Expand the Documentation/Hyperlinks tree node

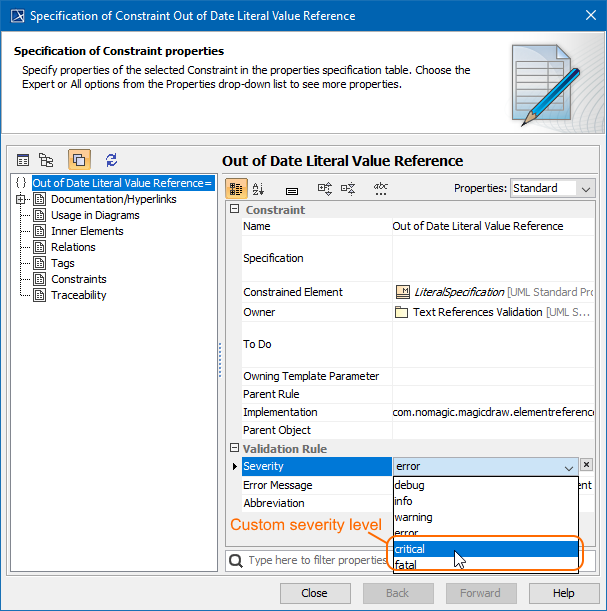[x=21, y=199]
